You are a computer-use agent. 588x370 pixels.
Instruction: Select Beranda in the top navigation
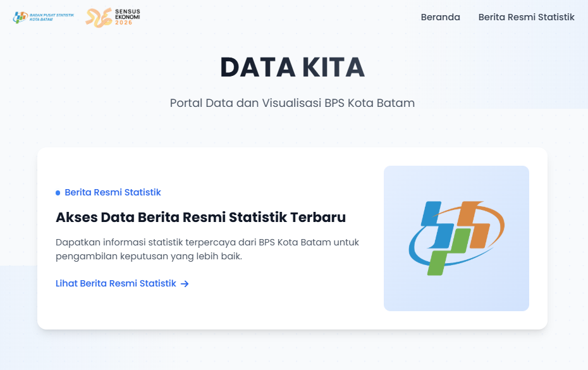440,17
